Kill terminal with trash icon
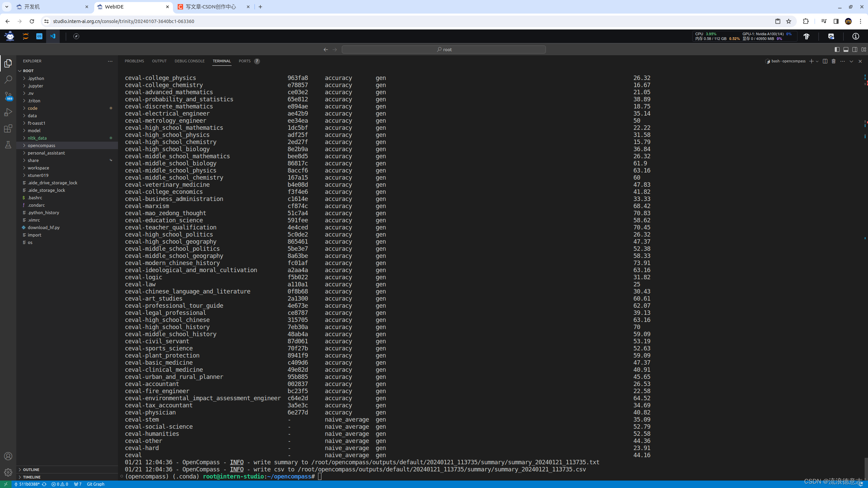868x488 pixels. [833, 61]
